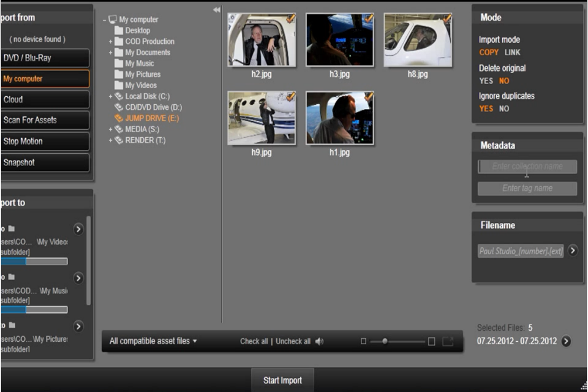The height and width of the screenshot is (392, 588).
Task: Open the My Music folder in tree
Action: click(x=139, y=64)
